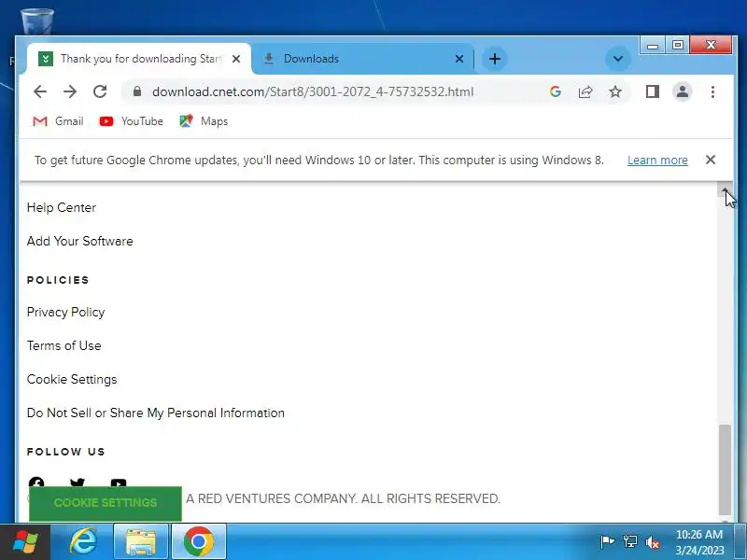
Task: Reload the CNET download page
Action: [100, 91]
